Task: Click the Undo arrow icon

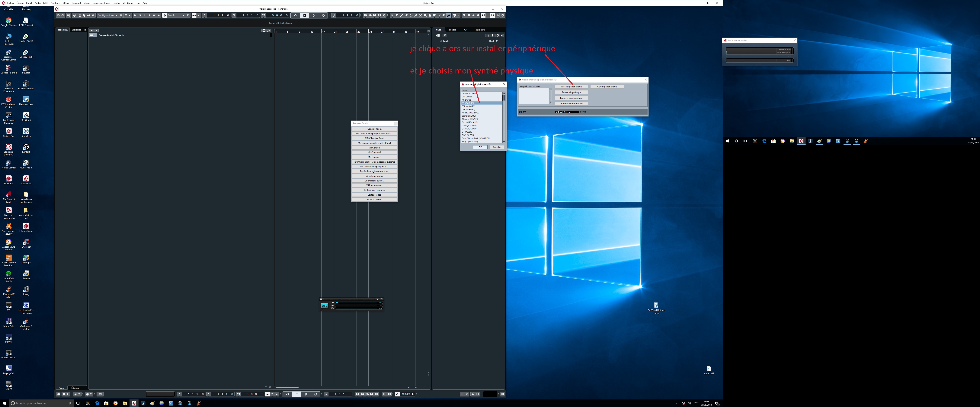Action: tap(58, 15)
